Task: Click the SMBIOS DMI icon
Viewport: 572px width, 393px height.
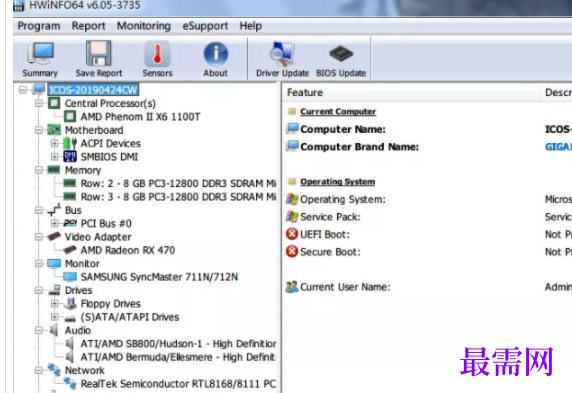Action: pos(70,157)
